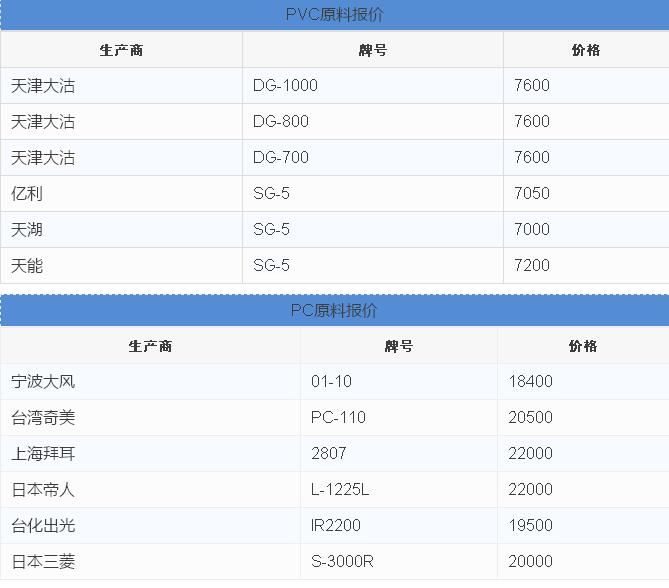Image resolution: width=669 pixels, height=588 pixels.
Task: Select price 7600 in the DG-800 row
Action: [x=586, y=122]
